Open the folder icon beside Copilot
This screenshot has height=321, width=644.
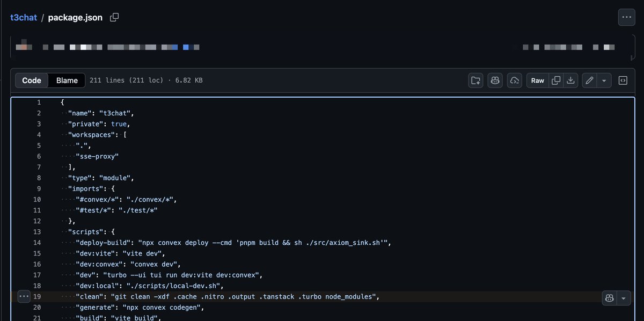476,81
